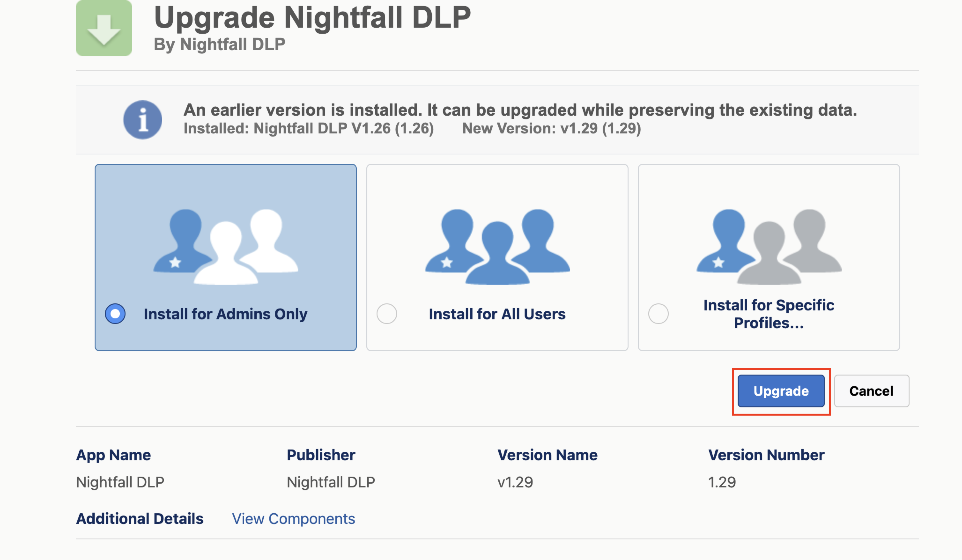The image size is (962, 560).
Task: Click the Admins Only users group icon
Action: [x=226, y=246]
